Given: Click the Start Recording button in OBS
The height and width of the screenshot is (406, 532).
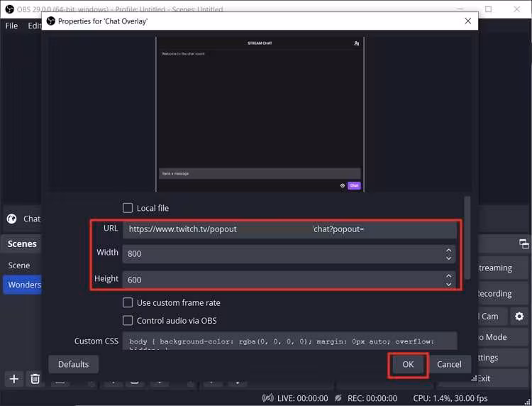Looking at the screenshot, I should coord(503,294).
